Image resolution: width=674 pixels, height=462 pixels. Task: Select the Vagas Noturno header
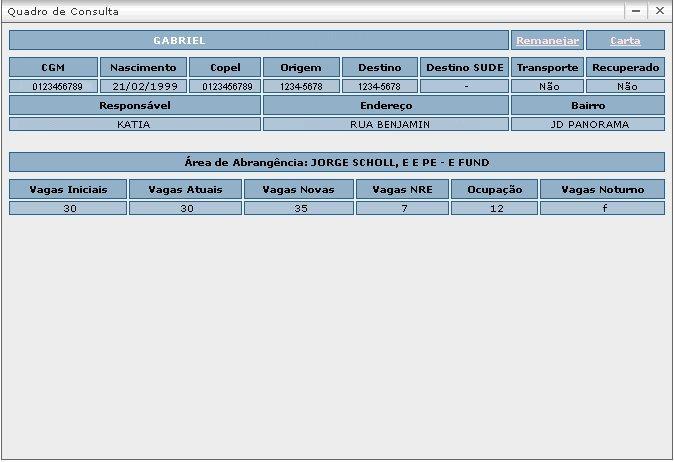pyautogui.click(x=602, y=189)
